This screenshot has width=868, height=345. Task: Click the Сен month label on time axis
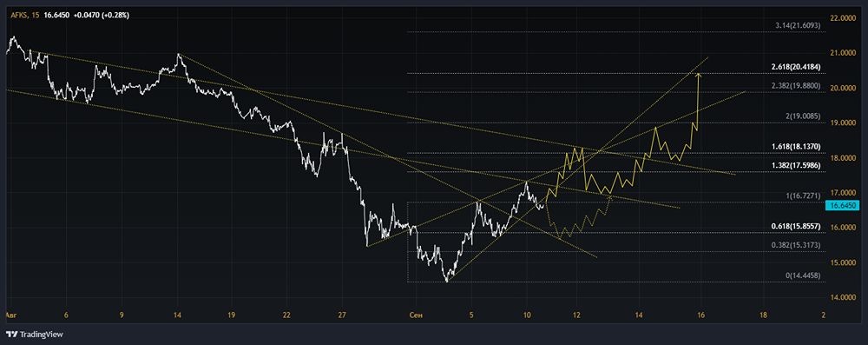click(415, 315)
